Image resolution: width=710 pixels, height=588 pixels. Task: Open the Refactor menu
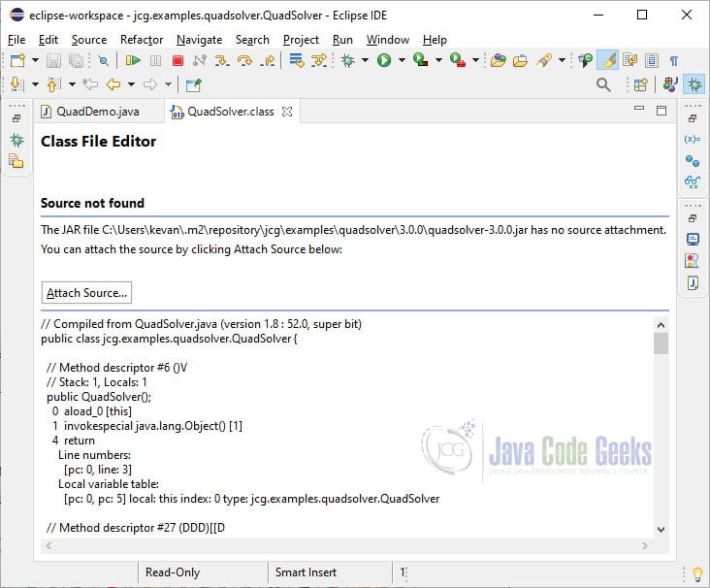[x=142, y=40]
